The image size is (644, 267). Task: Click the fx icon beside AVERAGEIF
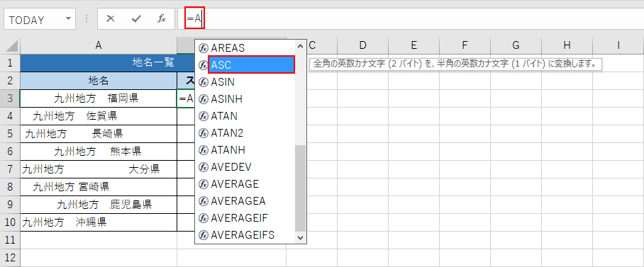point(204,218)
